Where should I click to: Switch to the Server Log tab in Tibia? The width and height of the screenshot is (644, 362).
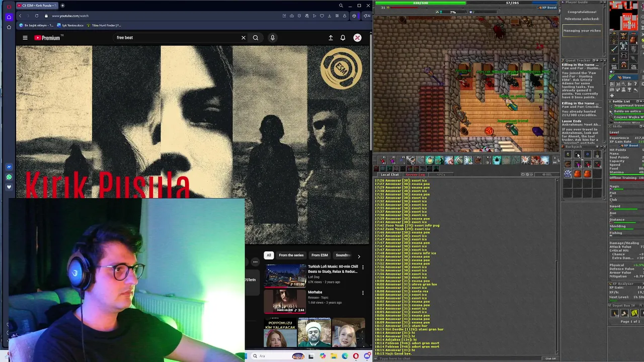point(415,174)
